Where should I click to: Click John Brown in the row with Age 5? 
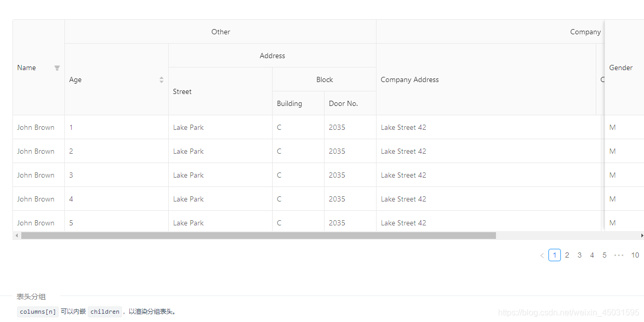click(x=35, y=222)
